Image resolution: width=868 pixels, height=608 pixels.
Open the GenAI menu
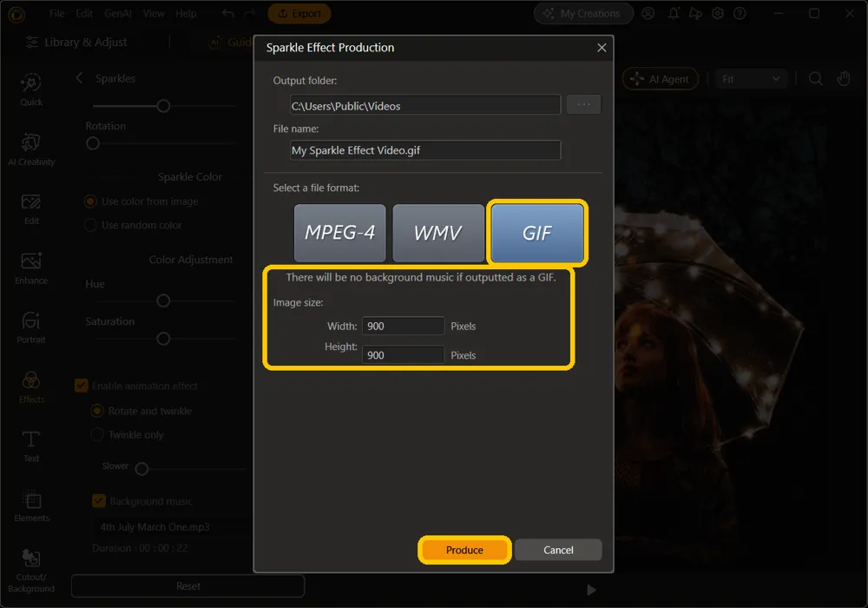[x=118, y=13]
